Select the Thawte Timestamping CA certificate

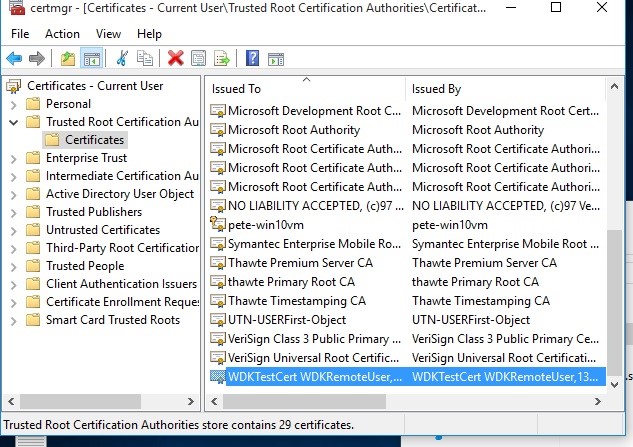pyautogui.click(x=296, y=301)
